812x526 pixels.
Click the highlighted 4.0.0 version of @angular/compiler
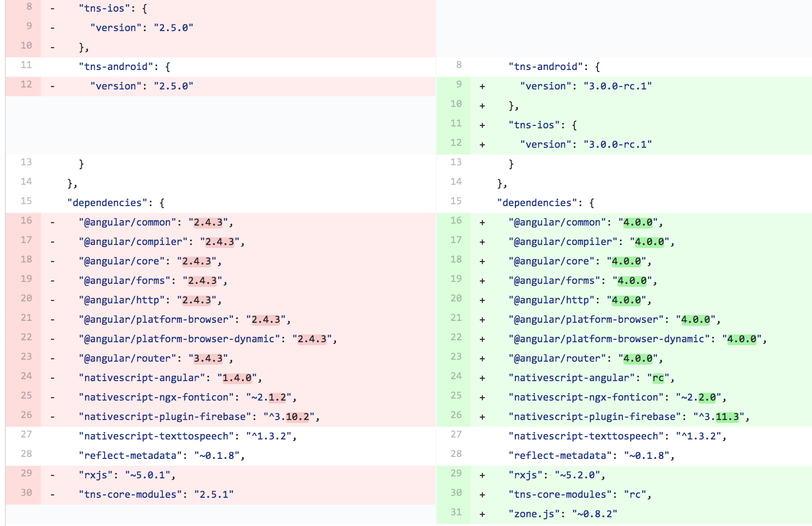coord(649,242)
